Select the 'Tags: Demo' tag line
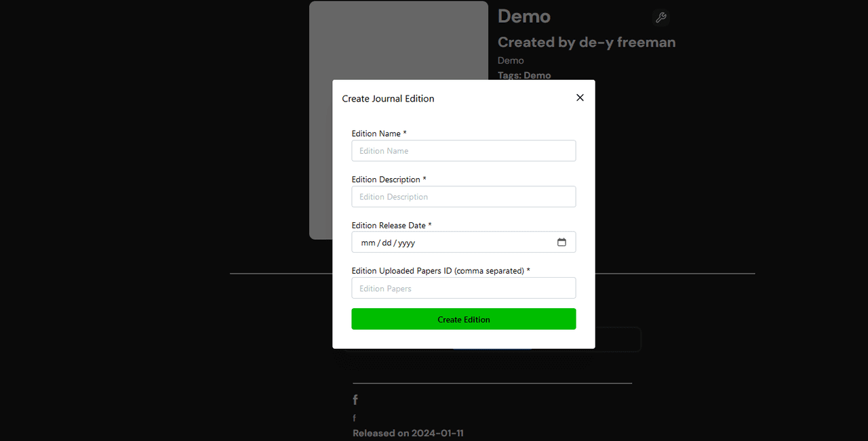 click(x=524, y=75)
